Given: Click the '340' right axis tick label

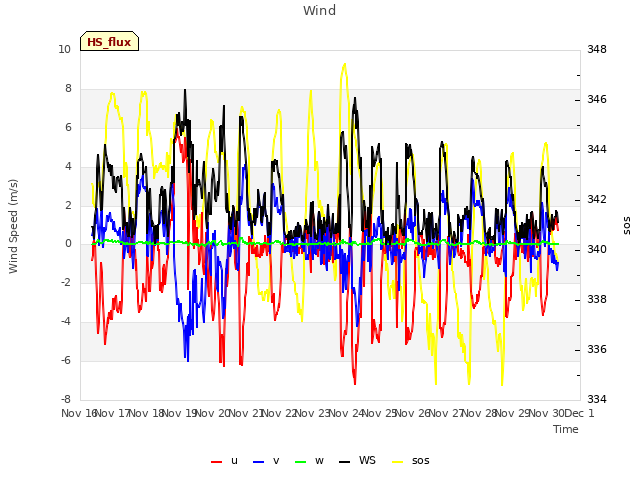Looking at the screenshot, I should coord(597,249).
